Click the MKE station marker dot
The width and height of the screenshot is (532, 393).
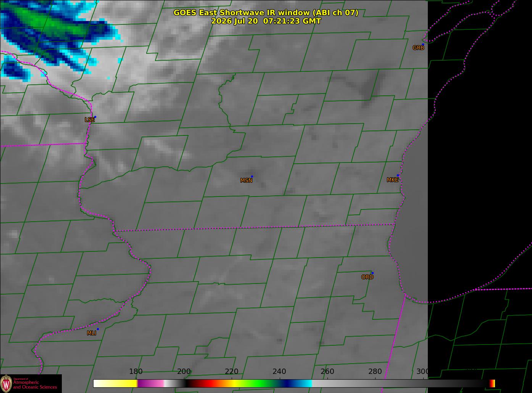click(398, 176)
